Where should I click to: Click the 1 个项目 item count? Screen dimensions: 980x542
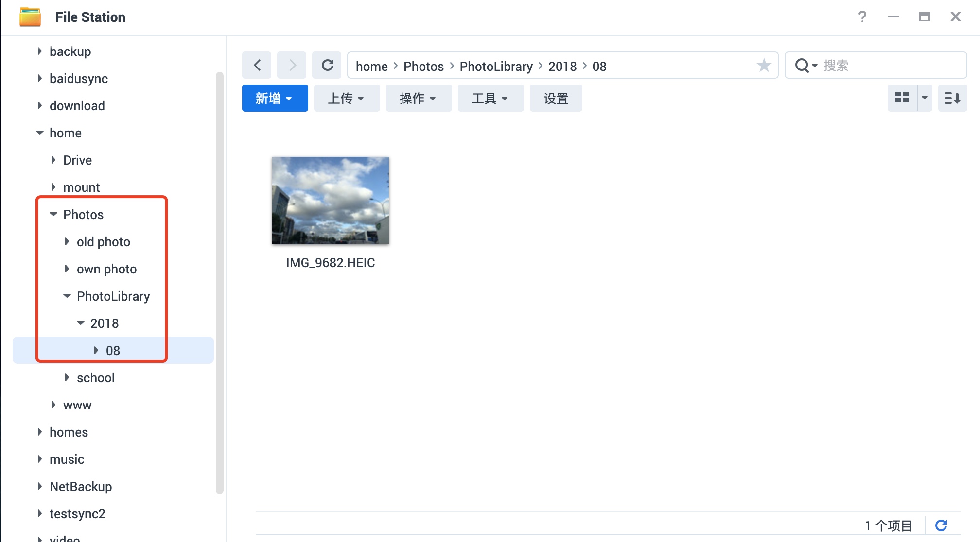pyautogui.click(x=888, y=525)
